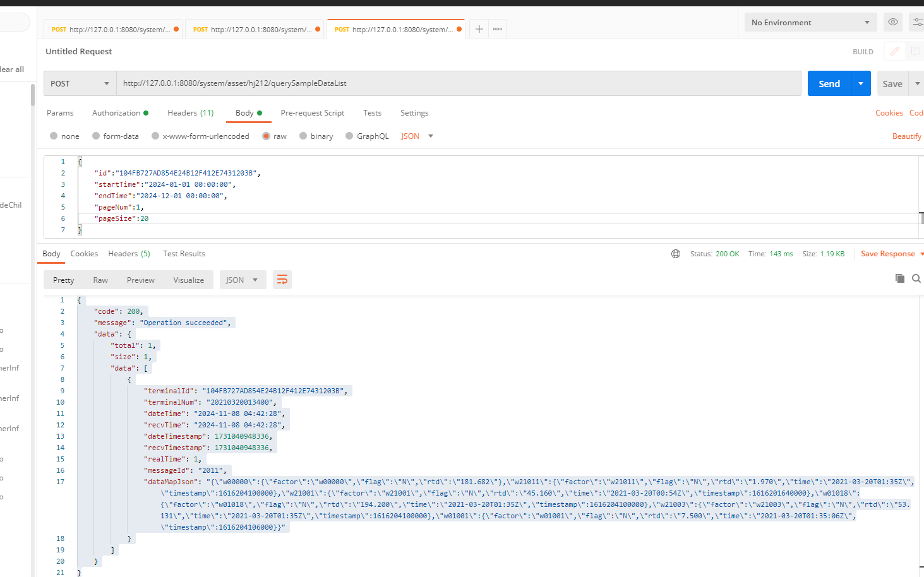
Task: Open the POST method dropdown
Action: point(80,83)
